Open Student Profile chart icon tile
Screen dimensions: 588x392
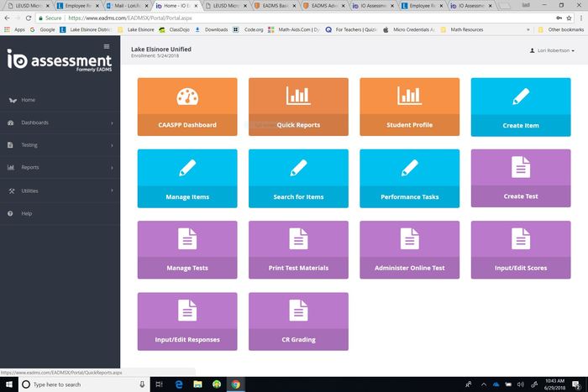pyautogui.click(x=409, y=96)
